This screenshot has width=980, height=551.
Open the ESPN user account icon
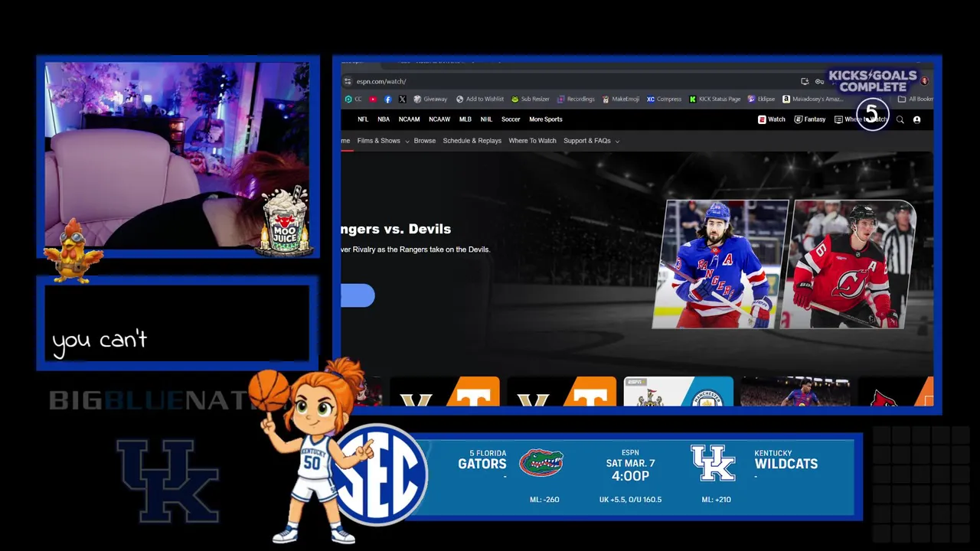(916, 119)
